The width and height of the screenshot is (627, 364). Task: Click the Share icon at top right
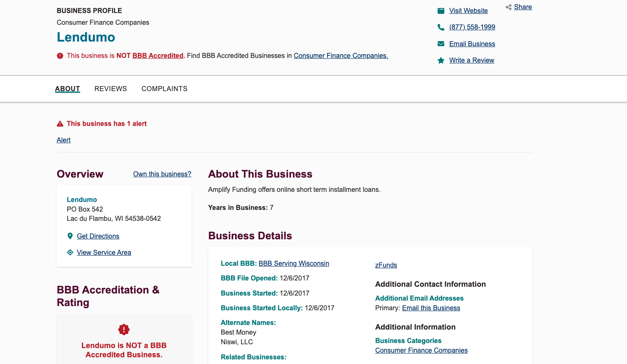coord(508,7)
